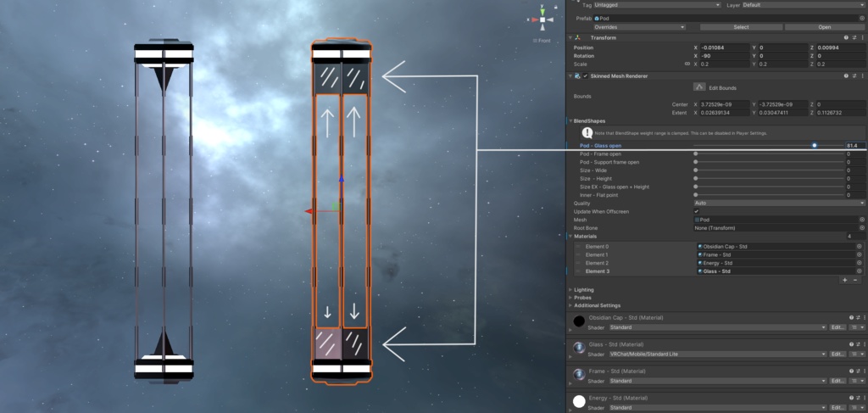Add a material element with plus icon
This screenshot has height=413, width=868.
tap(845, 280)
